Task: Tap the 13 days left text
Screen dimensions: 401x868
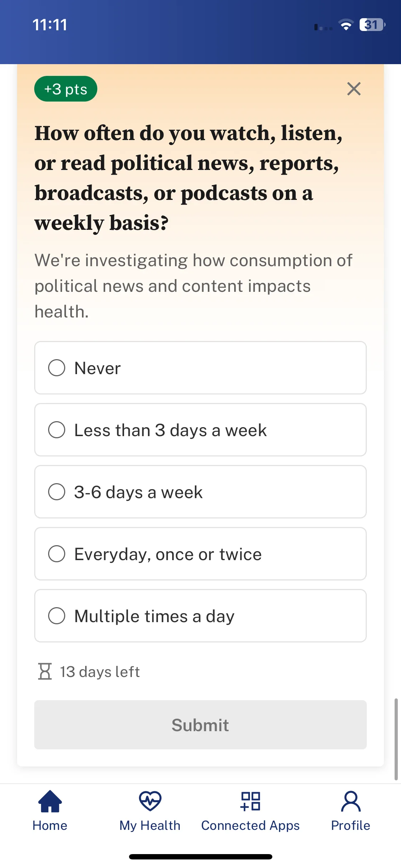Action: [x=100, y=672]
